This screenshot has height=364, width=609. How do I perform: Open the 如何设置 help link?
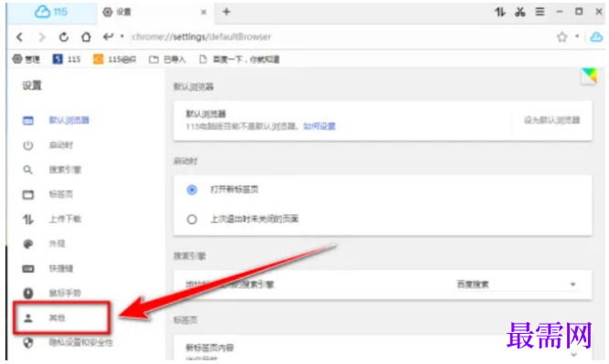coord(319,126)
